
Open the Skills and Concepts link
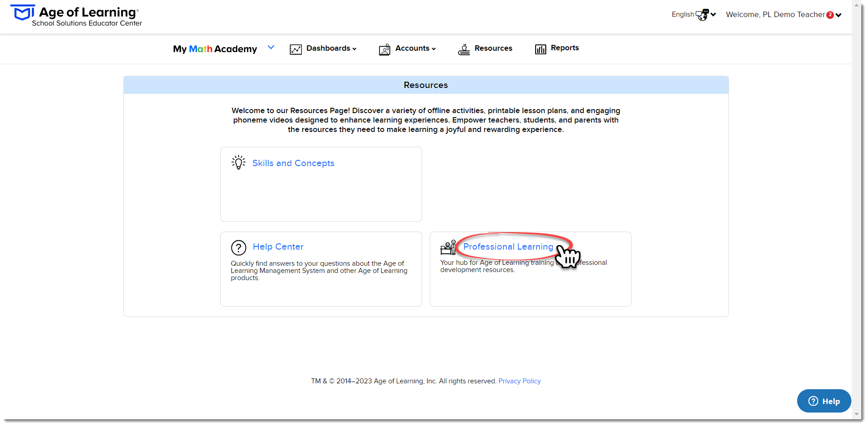pyautogui.click(x=293, y=163)
